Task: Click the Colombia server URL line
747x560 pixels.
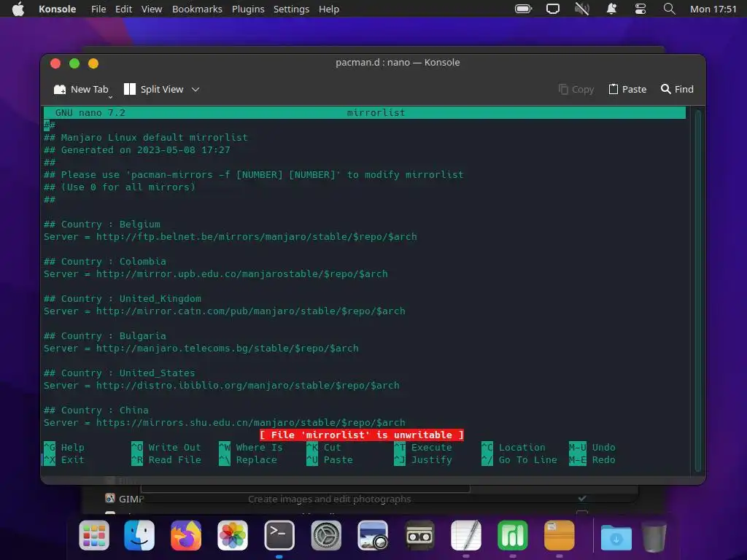Action: [216, 274]
